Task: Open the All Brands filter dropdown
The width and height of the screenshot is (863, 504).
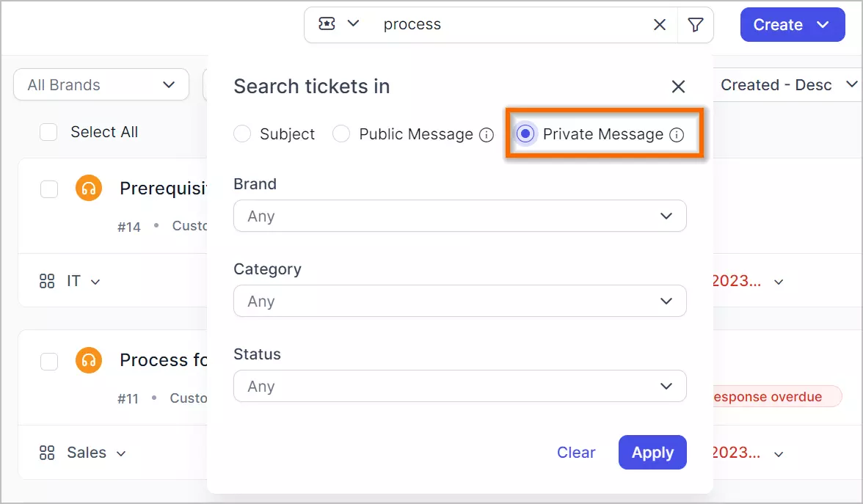Action: pyautogui.click(x=101, y=85)
